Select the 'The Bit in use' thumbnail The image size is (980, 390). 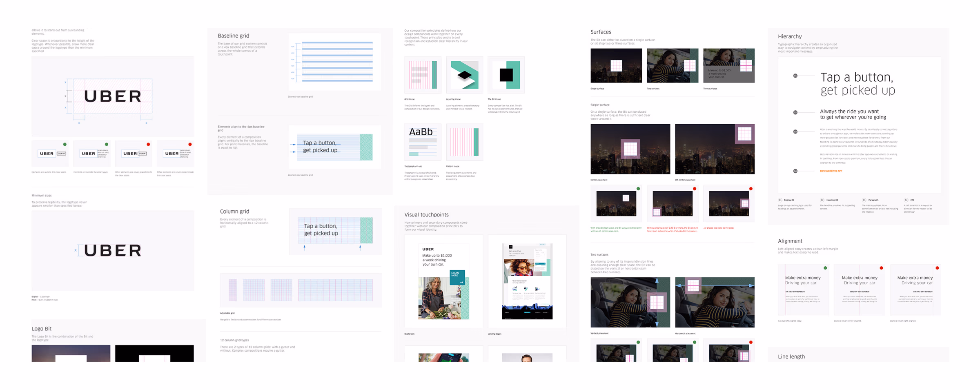[506, 75]
